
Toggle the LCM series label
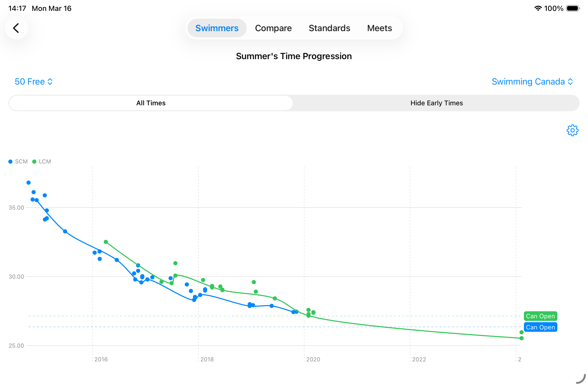pyautogui.click(x=45, y=162)
